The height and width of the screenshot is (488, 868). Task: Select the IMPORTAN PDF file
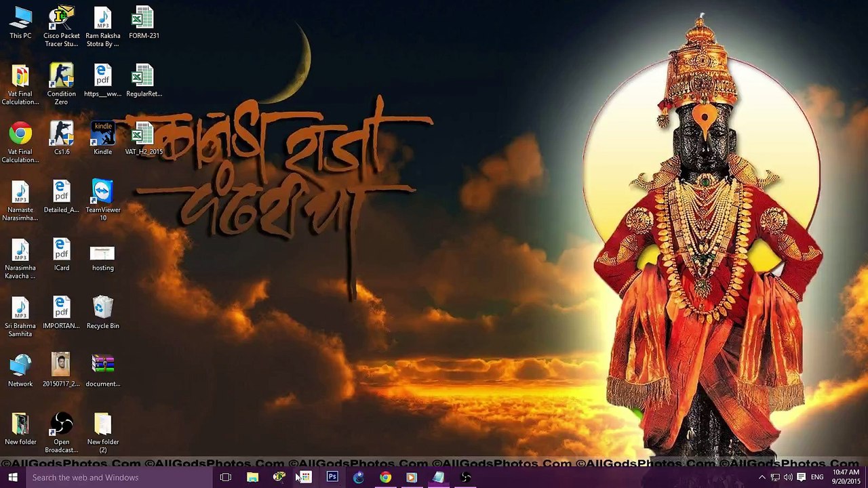coord(61,314)
